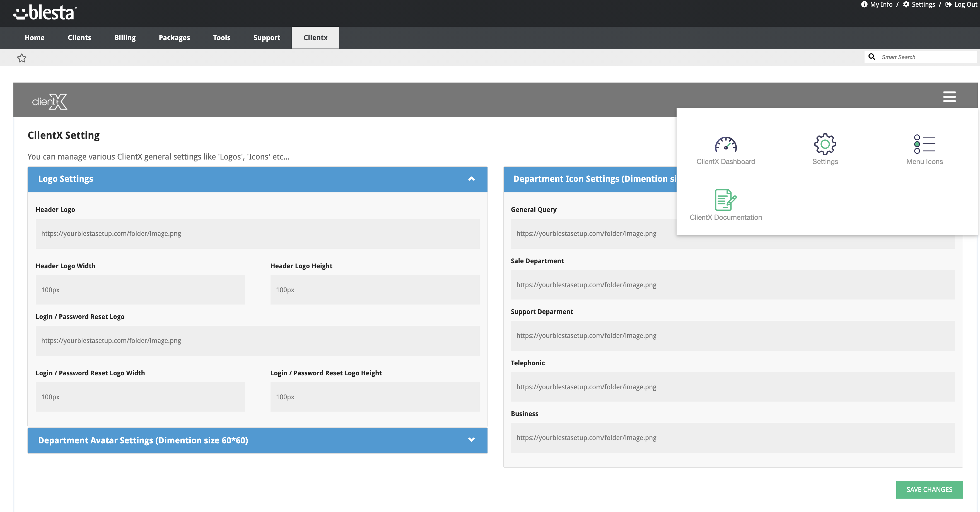Open the Support menu
The height and width of the screenshot is (512, 980).
coord(267,37)
